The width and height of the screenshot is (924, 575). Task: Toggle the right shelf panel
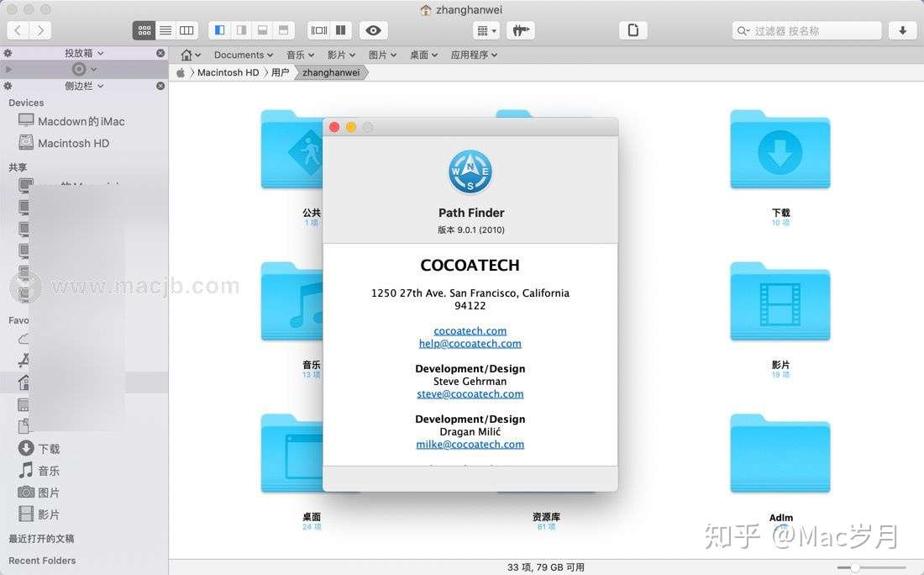(x=241, y=30)
